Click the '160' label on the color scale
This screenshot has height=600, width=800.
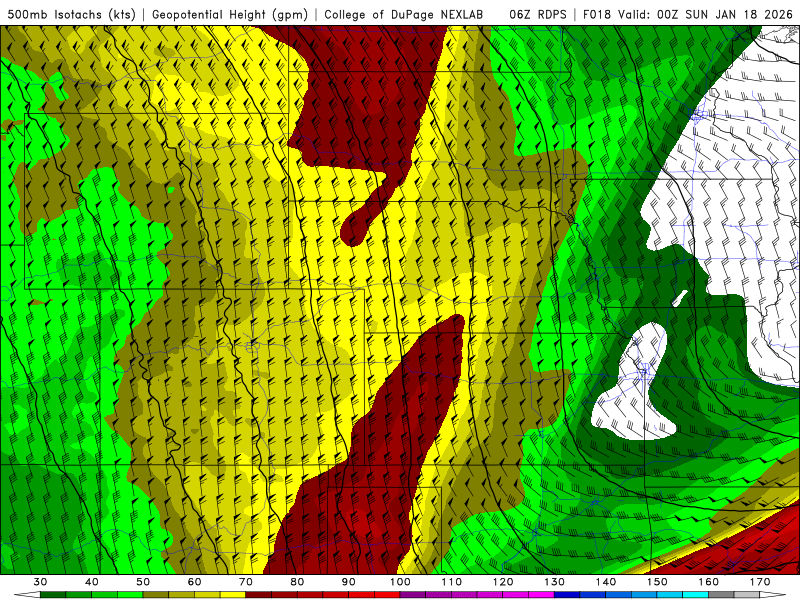pos(709,582)
